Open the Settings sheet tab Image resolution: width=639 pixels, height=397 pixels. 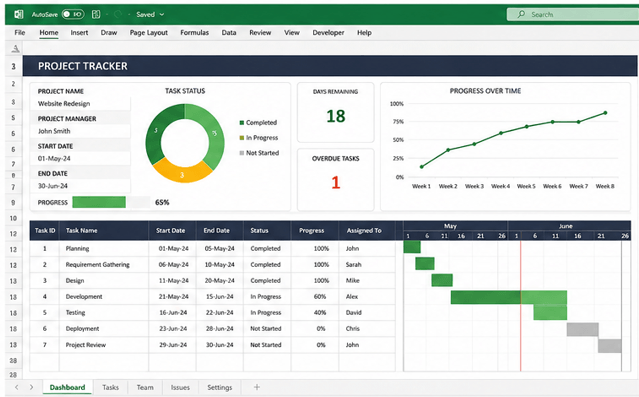(220, 387)
